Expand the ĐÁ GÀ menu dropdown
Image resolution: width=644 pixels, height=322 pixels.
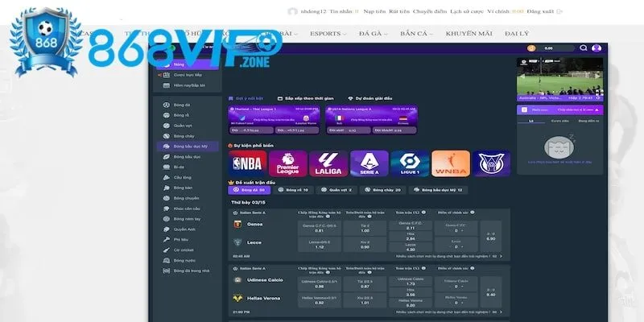pyautogui.click(x=375, y=34)
